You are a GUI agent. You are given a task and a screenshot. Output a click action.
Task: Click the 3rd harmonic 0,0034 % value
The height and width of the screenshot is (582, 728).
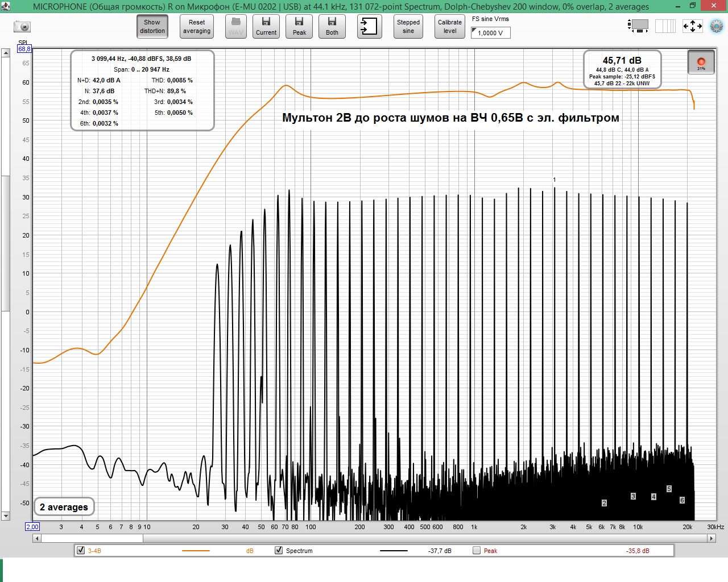click(180, 102)
